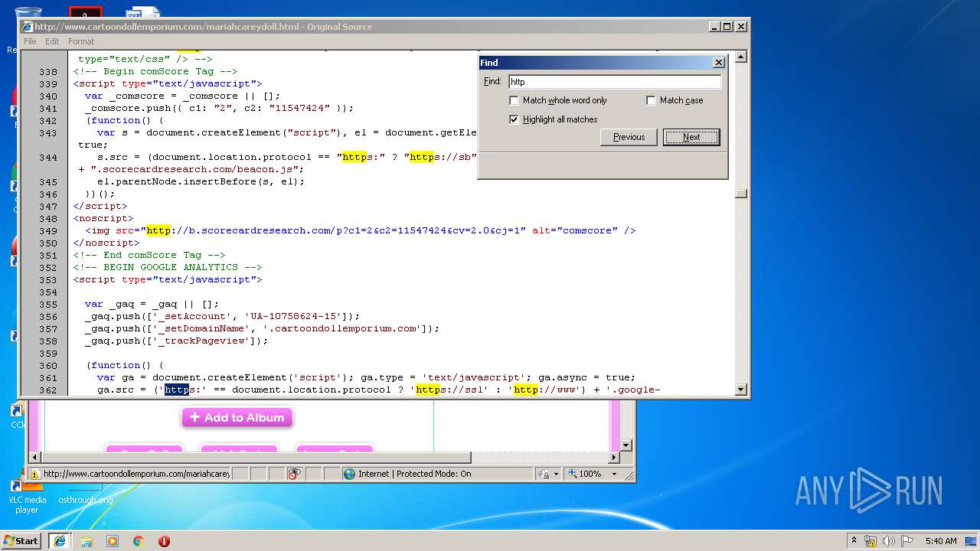Click the status bar warning icon
This screenshot has height=551, width=980.
point(35,474)
